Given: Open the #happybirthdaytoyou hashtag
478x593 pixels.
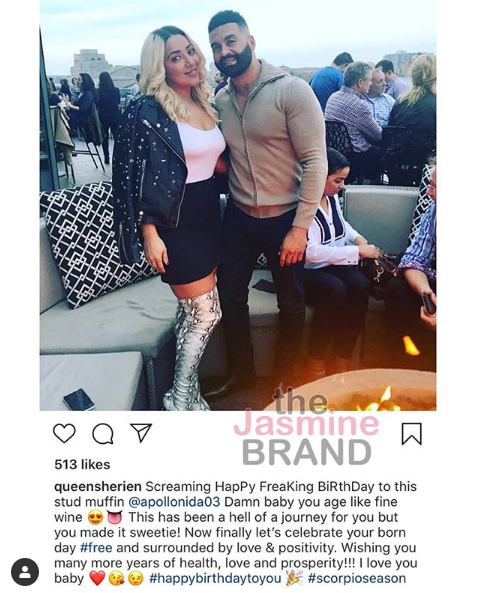Looking at the screenshot, I should [x=215, y=579].
